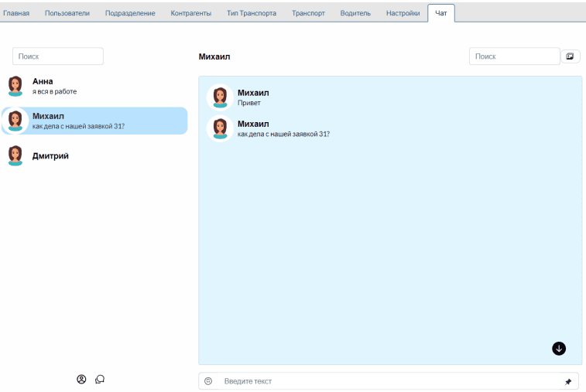Switch to the Главная tab
586x392 pixels.
(x=17, y=13)
